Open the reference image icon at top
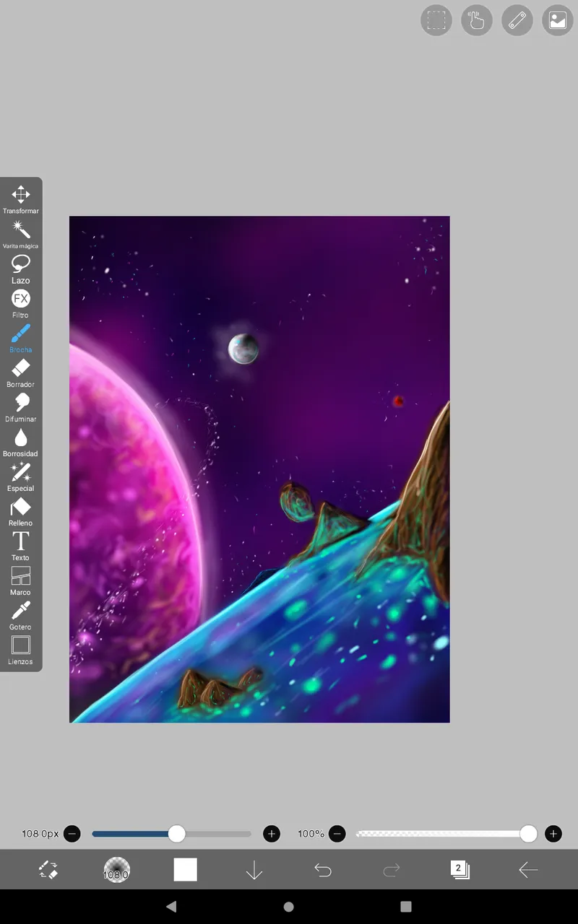 click(558, 20)
